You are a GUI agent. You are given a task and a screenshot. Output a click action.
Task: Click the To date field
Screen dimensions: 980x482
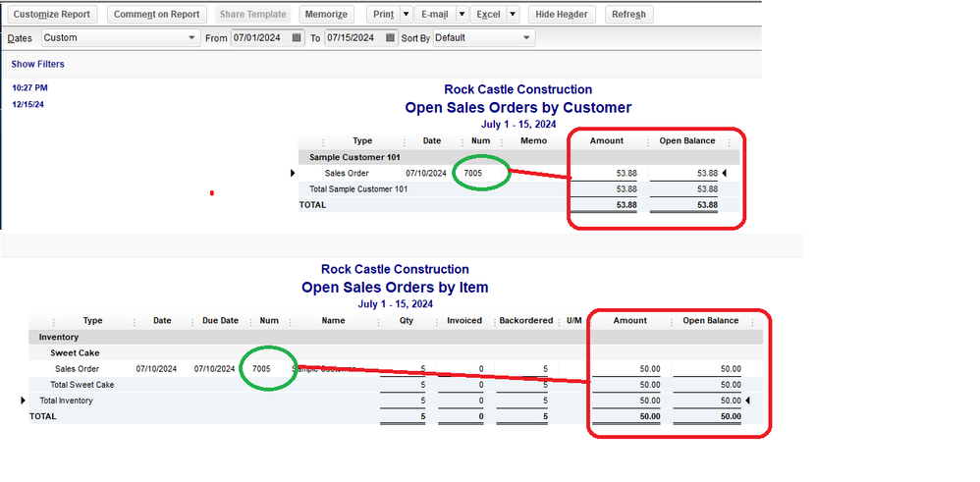pos(355,38)
